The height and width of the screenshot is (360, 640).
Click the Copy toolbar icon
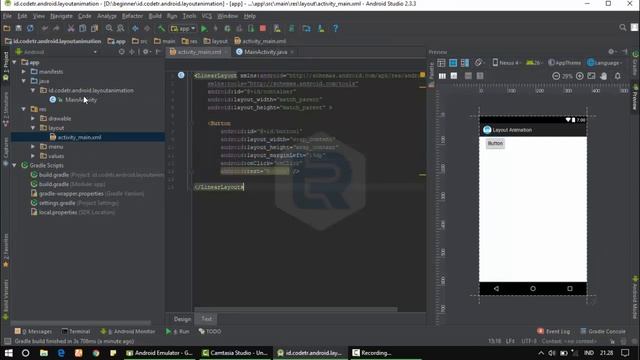tap(82, 28)
